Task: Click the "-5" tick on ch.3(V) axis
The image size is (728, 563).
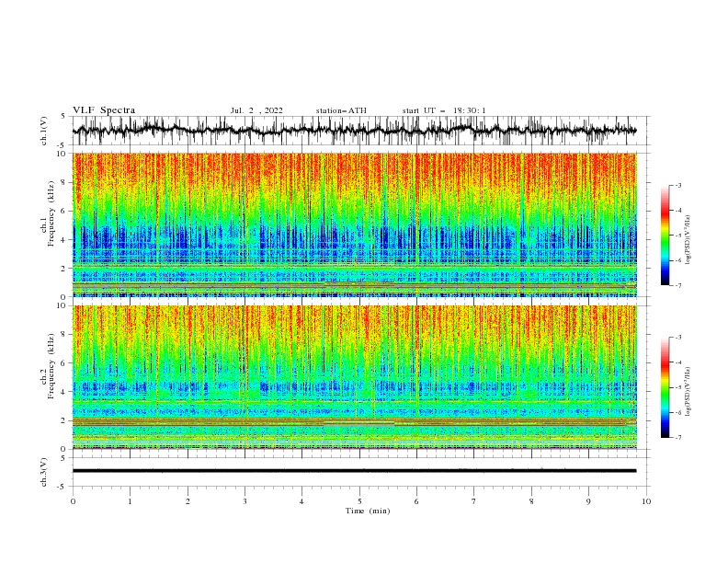Action: [x=63, y=487]
